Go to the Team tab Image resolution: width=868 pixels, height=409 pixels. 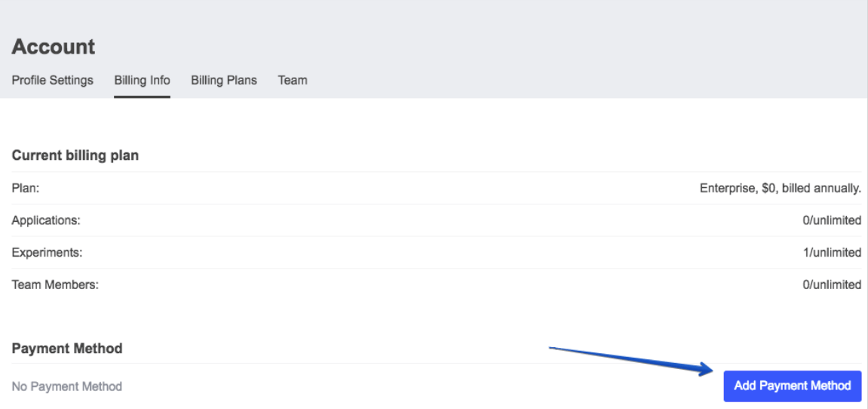[x=293, y=80]
